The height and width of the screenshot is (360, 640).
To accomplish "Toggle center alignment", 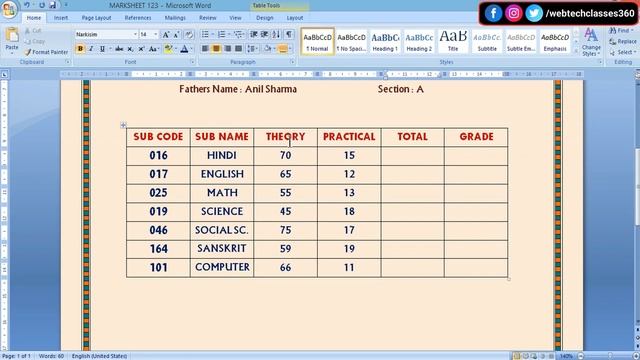I will point(216,49).
